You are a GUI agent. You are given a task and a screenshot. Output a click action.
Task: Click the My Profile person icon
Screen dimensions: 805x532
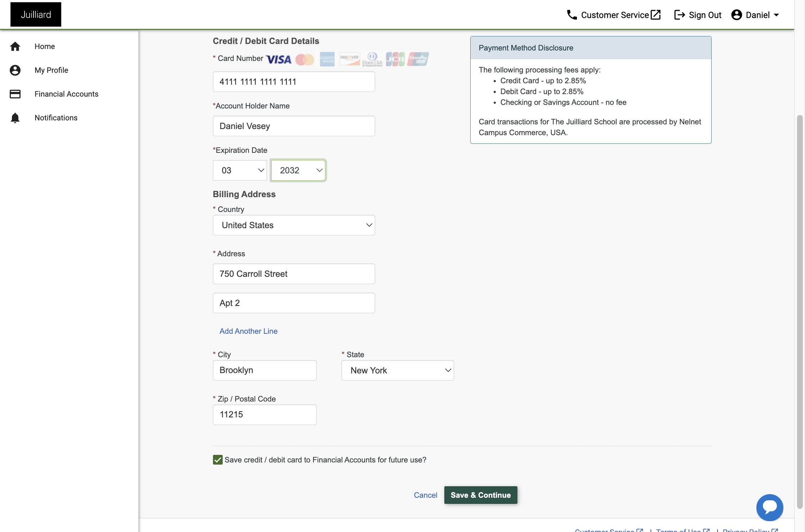pyautogui.click(x=15, y=70)
